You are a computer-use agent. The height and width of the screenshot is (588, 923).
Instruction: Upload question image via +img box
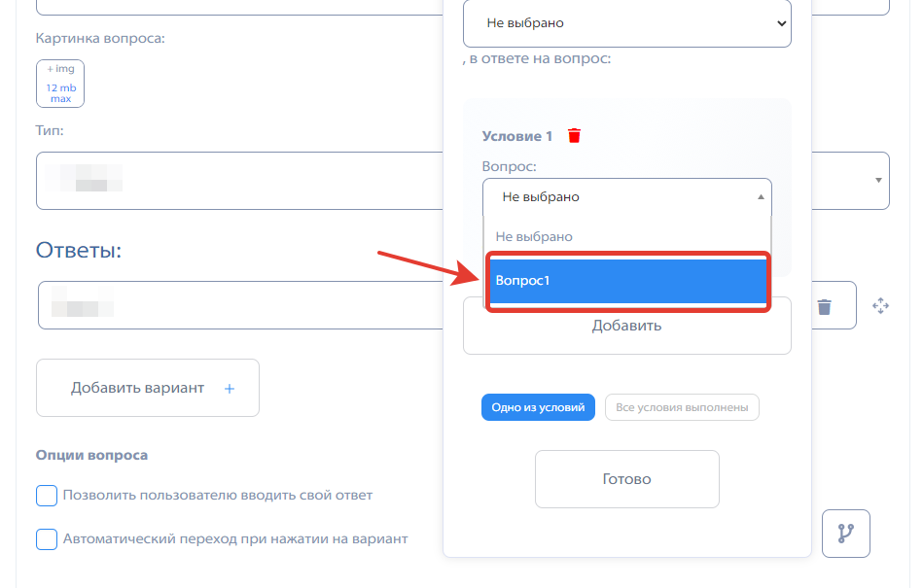tap(60, 84)
